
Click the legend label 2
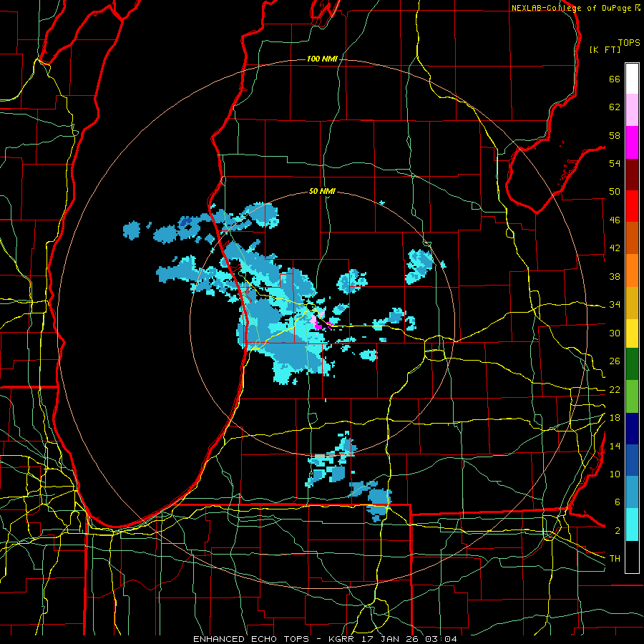[x=618, y=531]
